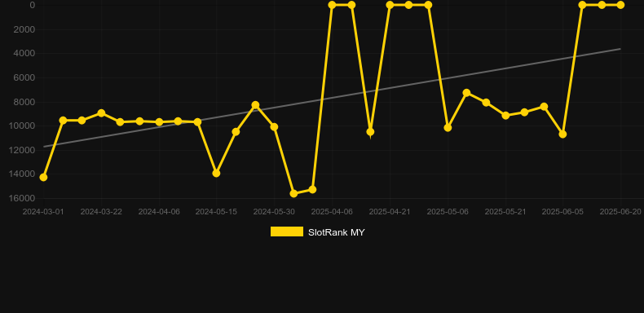This screenshot has width=644, height=313.
Task: Select the zero-rank point above 2025-04-06
Action: click(332, 5)
